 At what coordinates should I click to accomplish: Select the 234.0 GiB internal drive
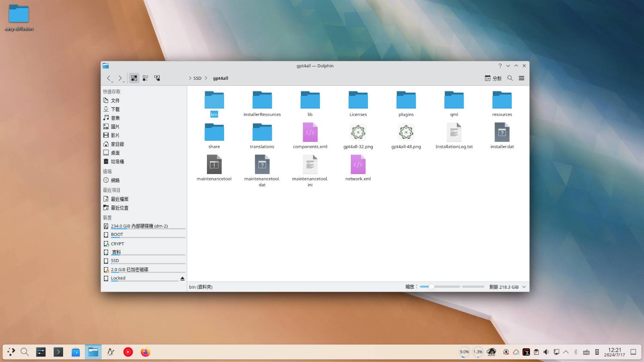point(144,226)
